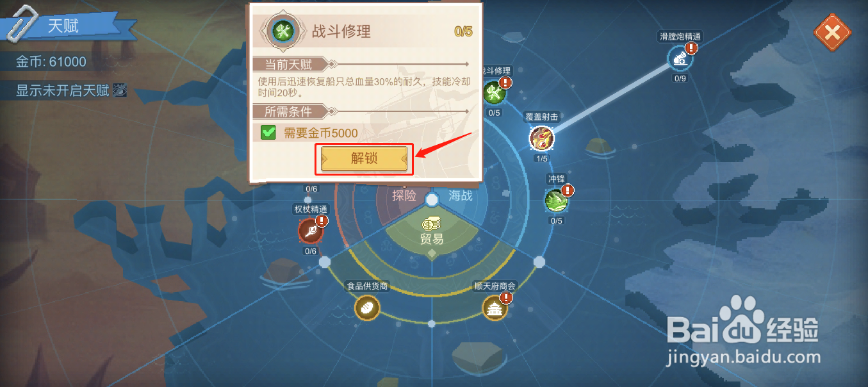
Task: Click the 金币: 61000 gold counter
Action: [51, 63]
